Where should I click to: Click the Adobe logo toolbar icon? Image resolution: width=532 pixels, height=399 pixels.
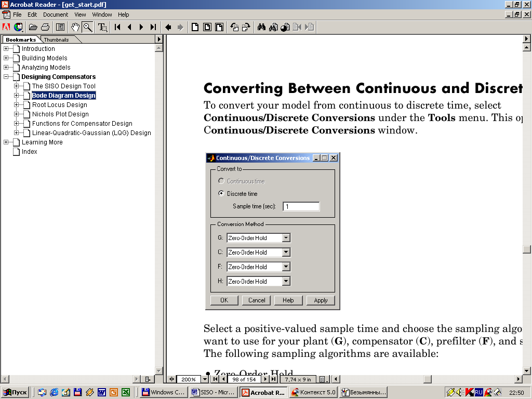[6, 27]
